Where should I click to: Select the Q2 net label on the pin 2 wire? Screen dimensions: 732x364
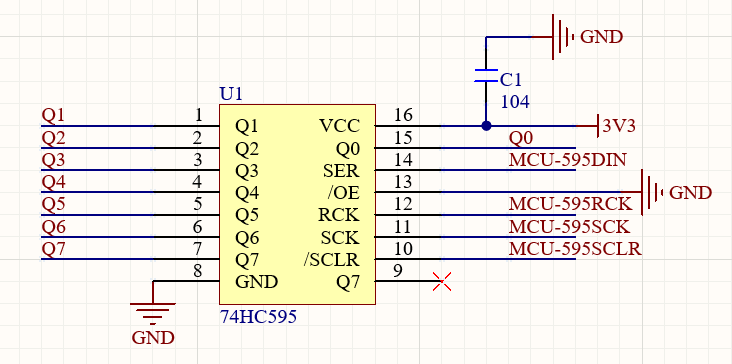pos(53,138)
